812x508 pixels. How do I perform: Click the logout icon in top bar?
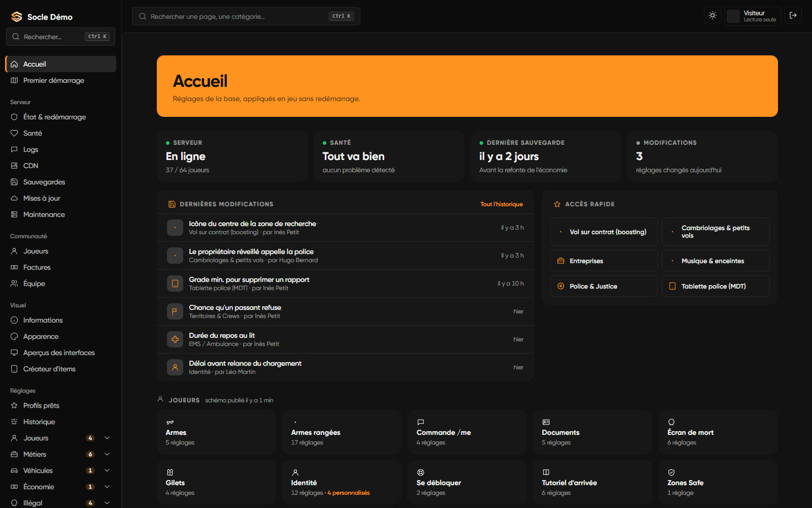point(793,16)
